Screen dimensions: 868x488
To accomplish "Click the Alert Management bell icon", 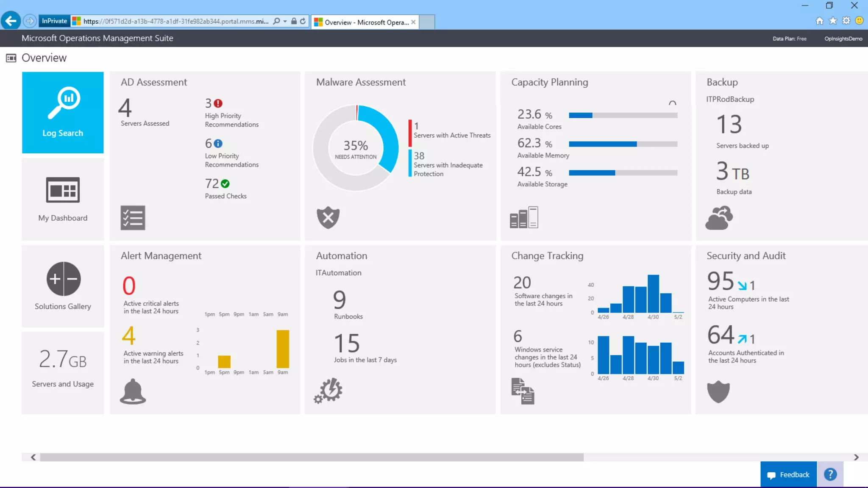I will [133, 391].
